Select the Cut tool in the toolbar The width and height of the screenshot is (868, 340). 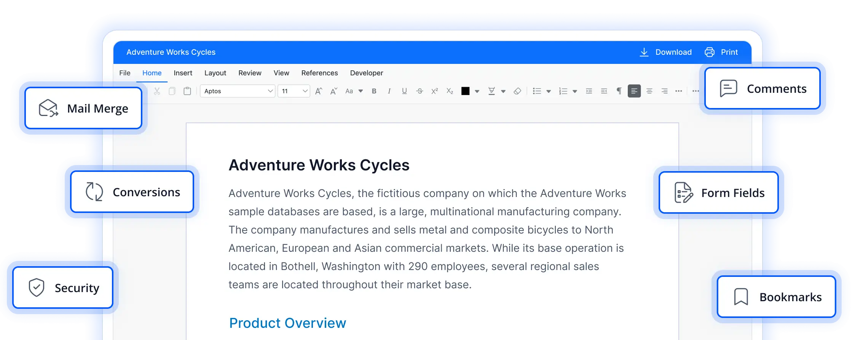157,91
